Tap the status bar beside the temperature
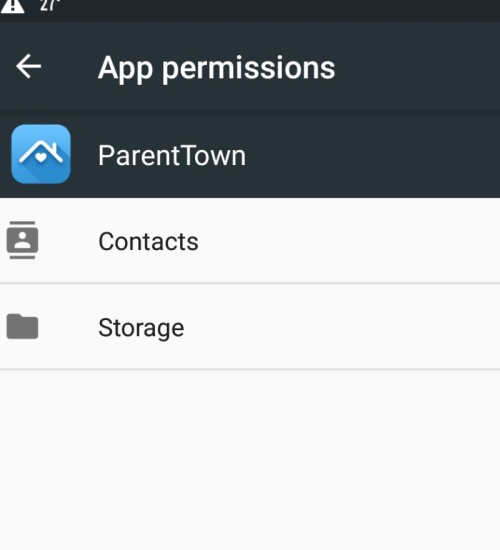 tap(281, 11)
